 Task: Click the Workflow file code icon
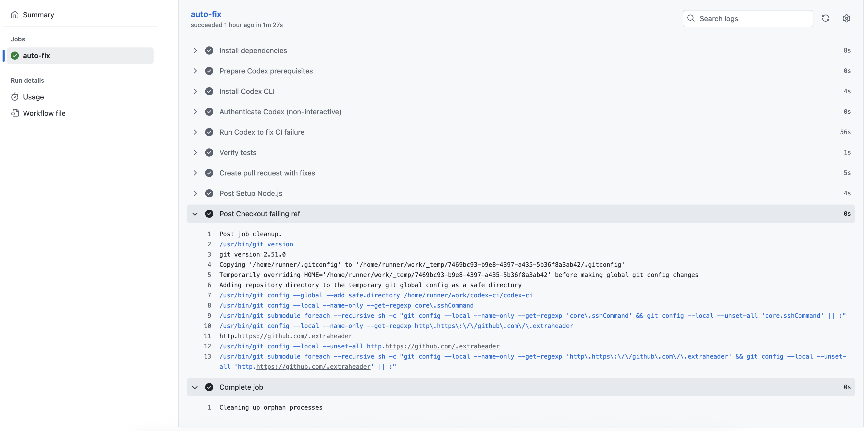click(15, 113)
